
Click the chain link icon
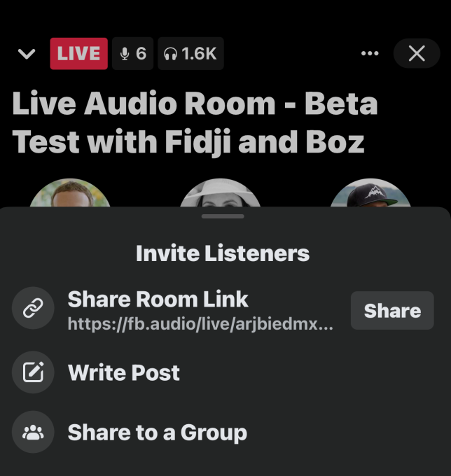33,310
